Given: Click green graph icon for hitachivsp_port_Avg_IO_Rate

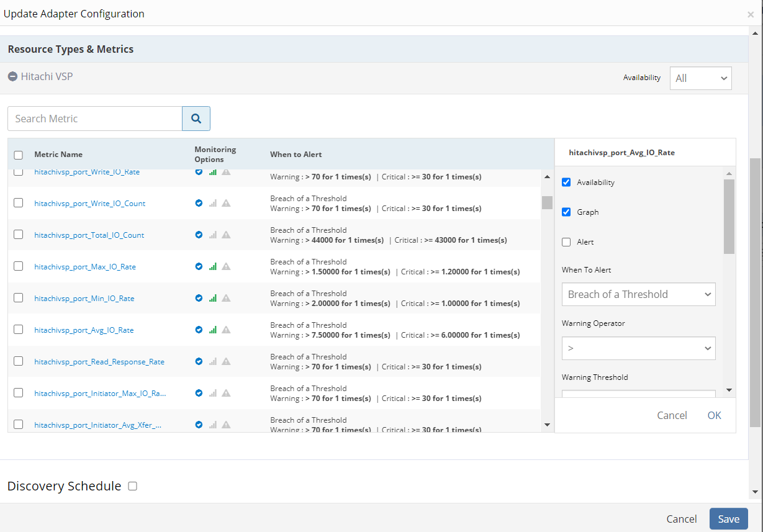Looking at the screenshot, I should point(213,330).
